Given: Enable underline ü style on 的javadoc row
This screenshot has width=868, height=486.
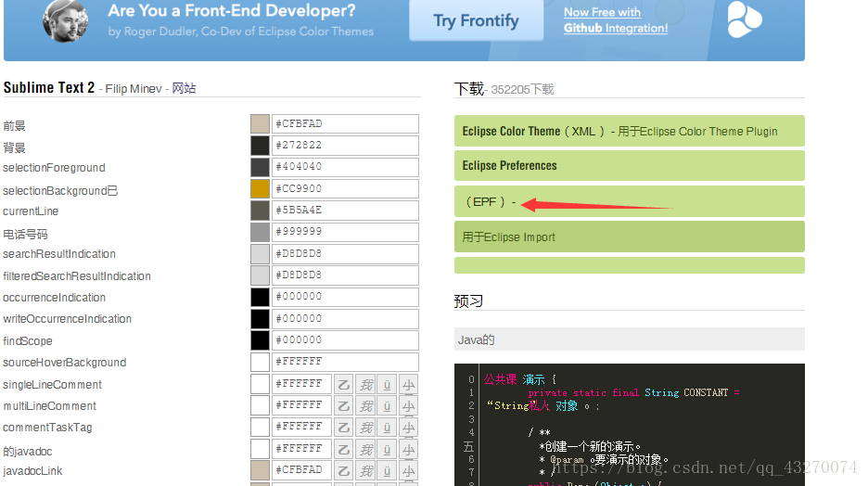Looking at the screenshot, I should point(387,449).
